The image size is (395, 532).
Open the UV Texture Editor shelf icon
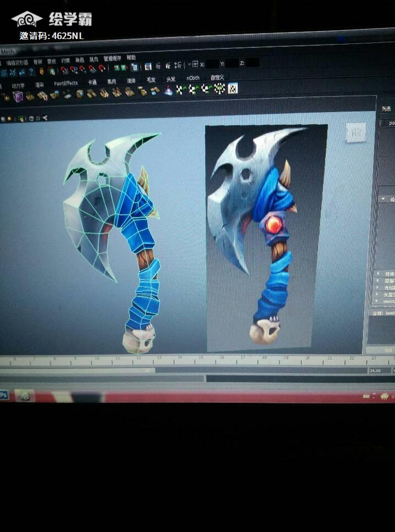tap(233, 88)
